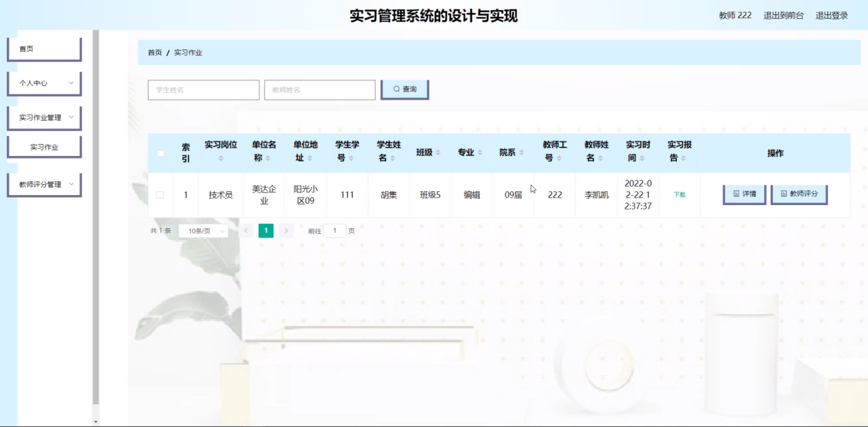Sort by 院系 column sort icon
The height and width of the screenshot is (427, 868).
pyautogui.click(x=521, y=152)
